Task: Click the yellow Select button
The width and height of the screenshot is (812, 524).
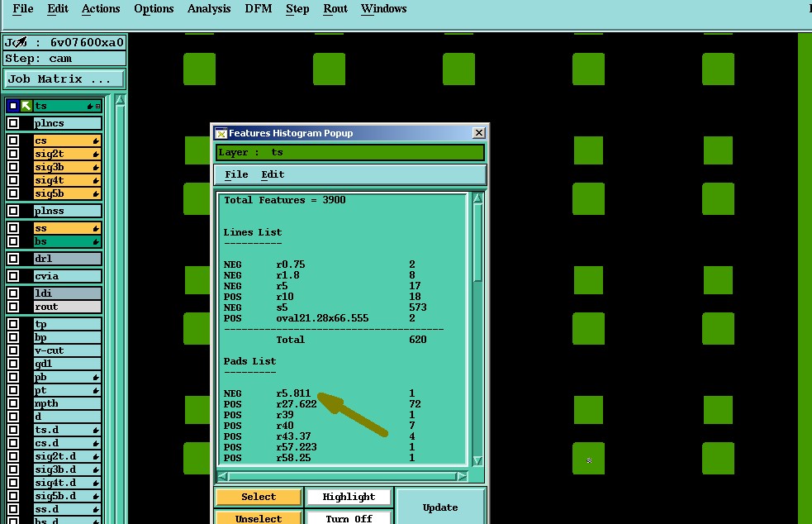Action: click(x=259, y=497)
